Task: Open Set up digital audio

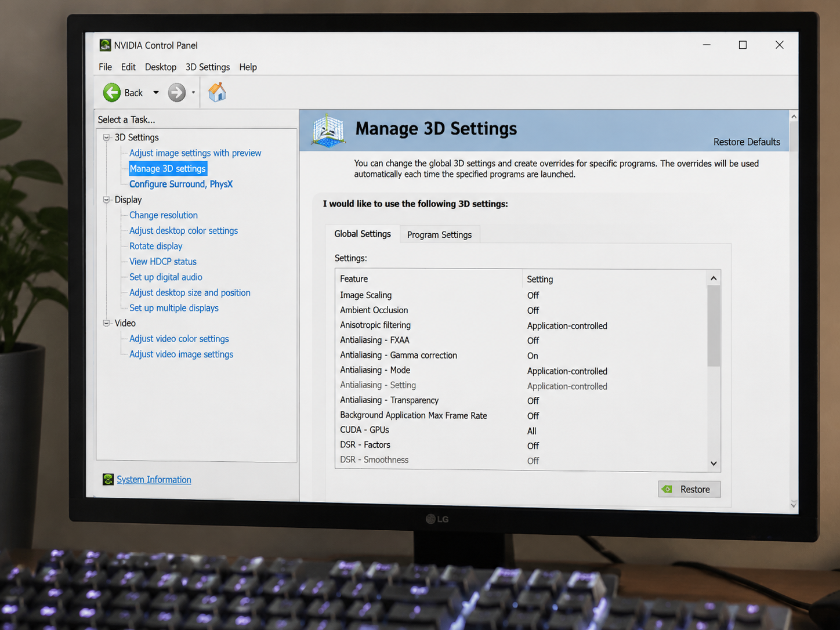Action: coord(166,277)
